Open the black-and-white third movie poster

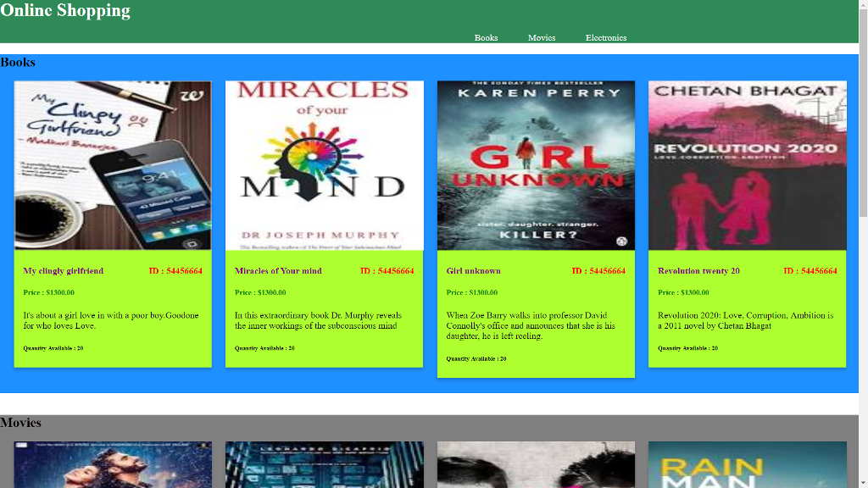click(536, 465)
